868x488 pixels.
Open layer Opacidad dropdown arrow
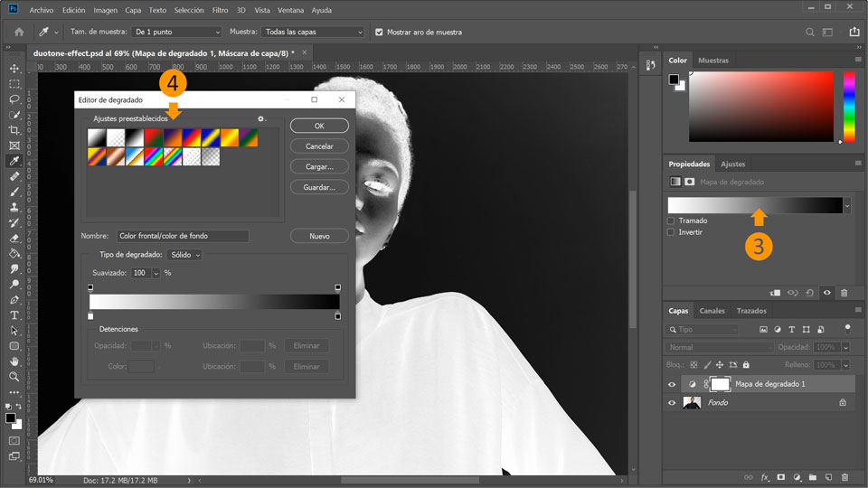point(846,347)
